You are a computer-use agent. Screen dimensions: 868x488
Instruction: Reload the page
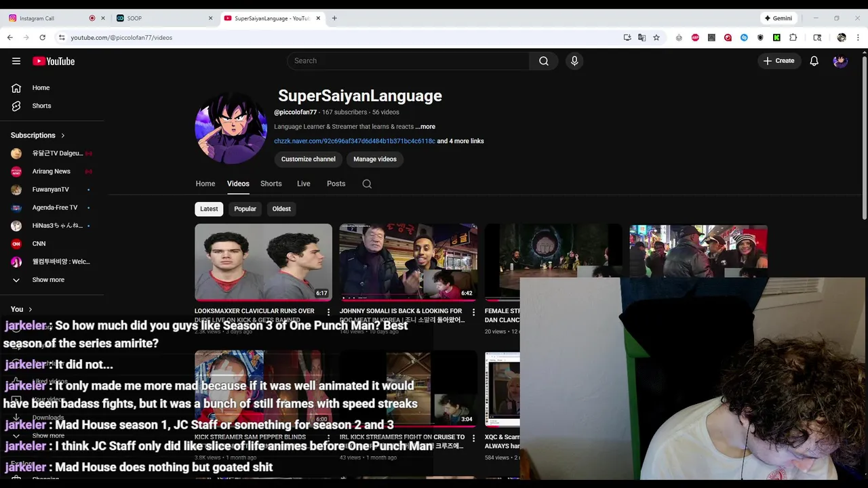42,37
